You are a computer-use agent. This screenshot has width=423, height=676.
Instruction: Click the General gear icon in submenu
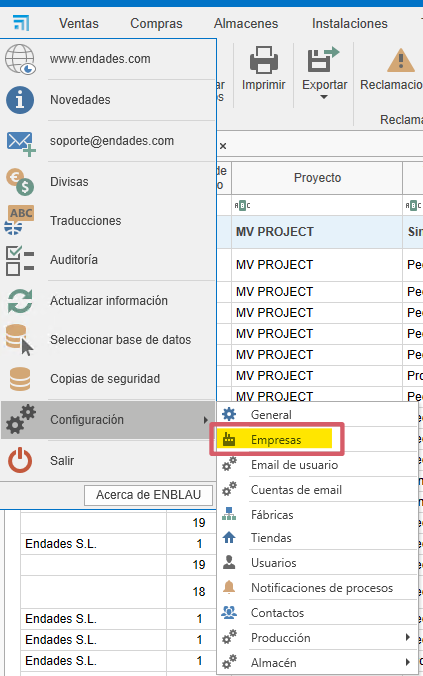pyautogui.click(x=229, y=414)
